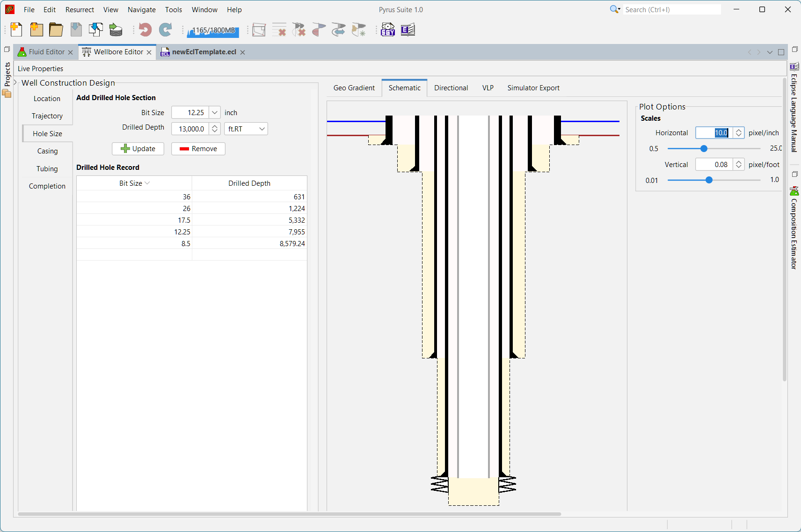Click the New File toolbar icon
This screenshot has height=532, width=801.
point(16,29)
